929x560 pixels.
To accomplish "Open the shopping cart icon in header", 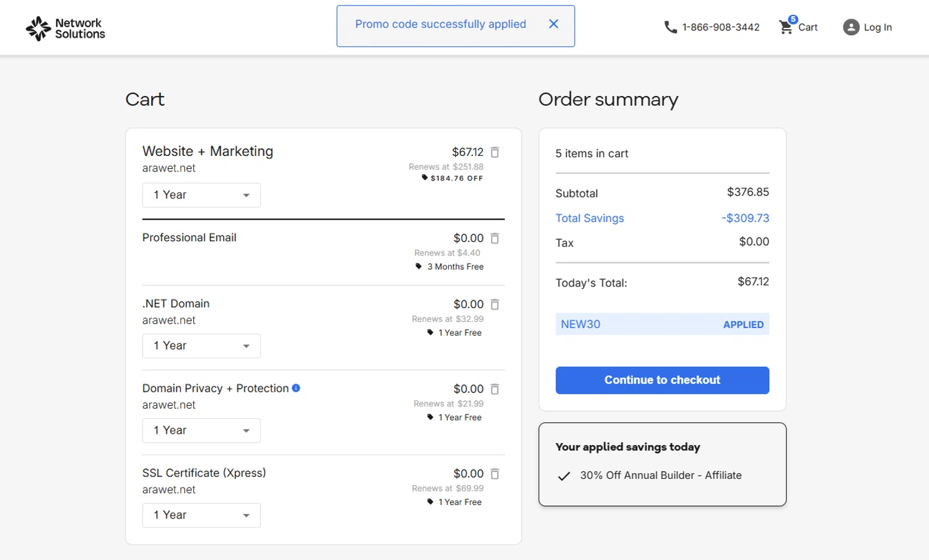I will pyautogui.click(x=787, y=27).
